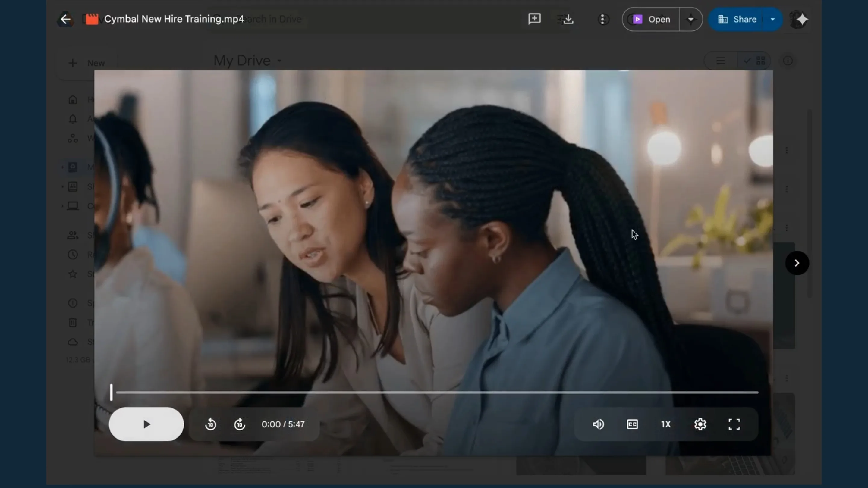Go back with the left arrow
The image size is (868, 488).
pyautogui.click(x=66, y=19)
